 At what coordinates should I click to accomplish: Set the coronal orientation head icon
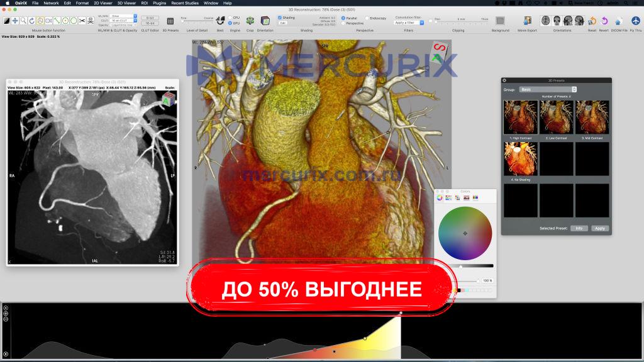tap(557, 21)
